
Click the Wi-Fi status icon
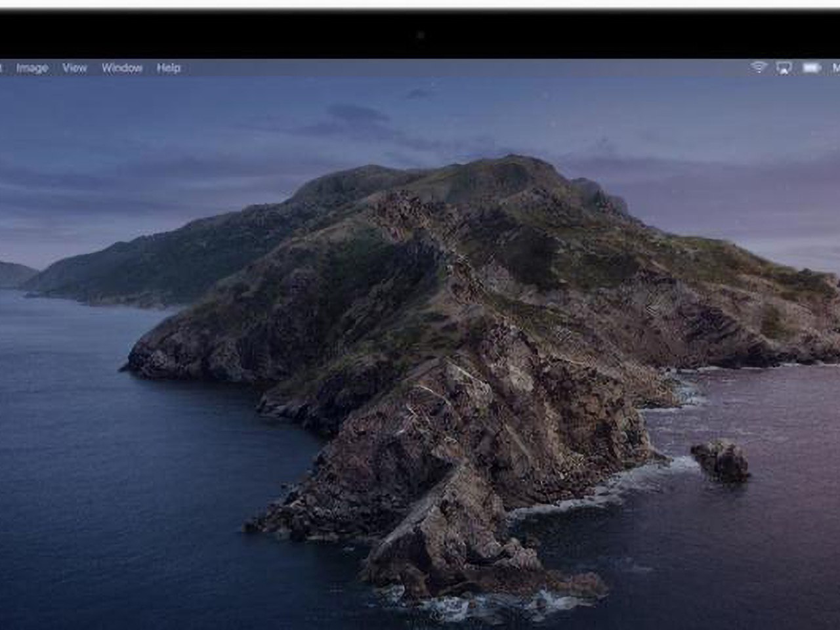point(759,67)
